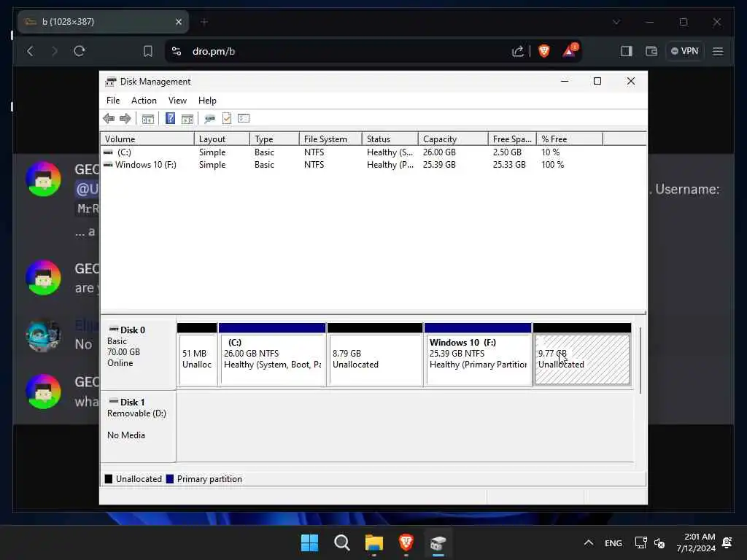Image resolution: width=747 pixels, height=560 pixels.
Task: Open taskbar Search
Action: click(x=342, y=542)
